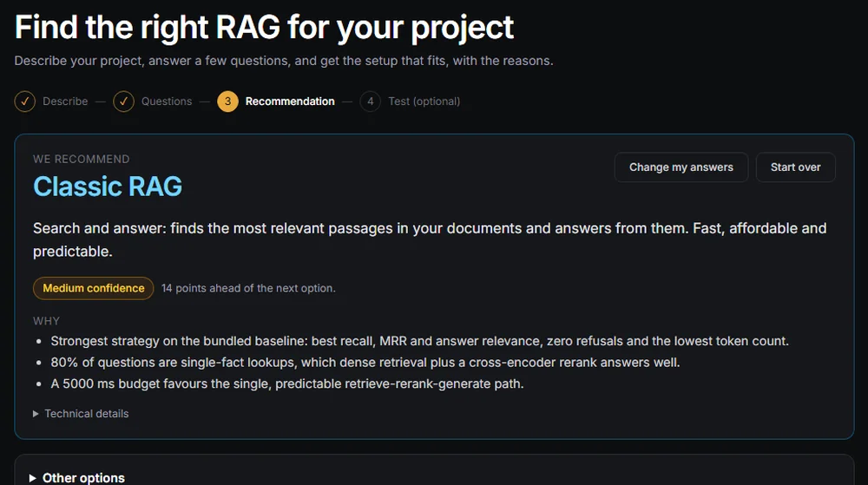The image size is (868, 485).
Task: Click the 'Describe your project, answer a few questions' subtitle
Action: pos(284,61)
